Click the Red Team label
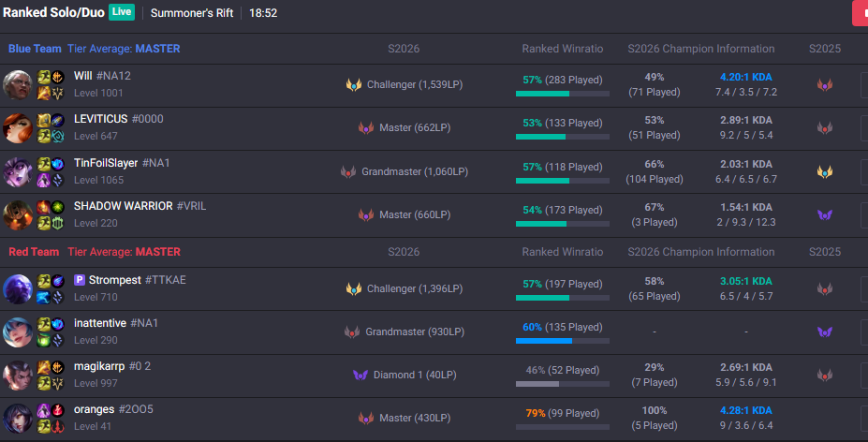The image size is (868, 442). pyautogui.click(x=34, y=252)
